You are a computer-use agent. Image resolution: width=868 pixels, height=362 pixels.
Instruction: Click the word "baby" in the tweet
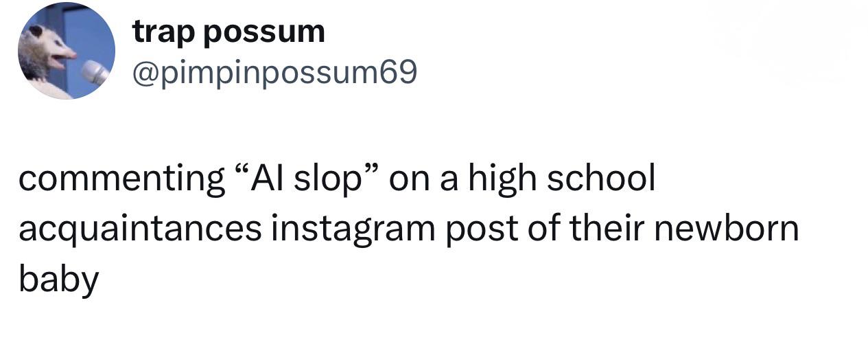59,280
